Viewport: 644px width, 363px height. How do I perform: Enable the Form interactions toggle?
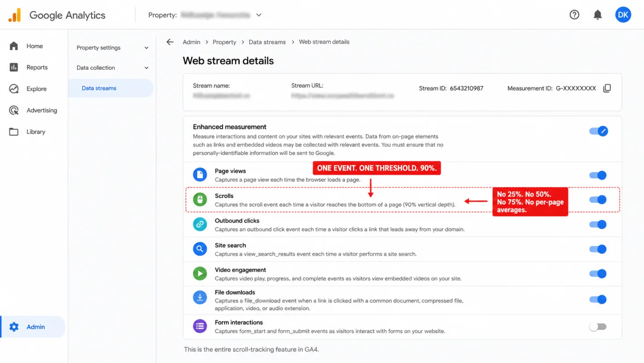pos(598,327)
